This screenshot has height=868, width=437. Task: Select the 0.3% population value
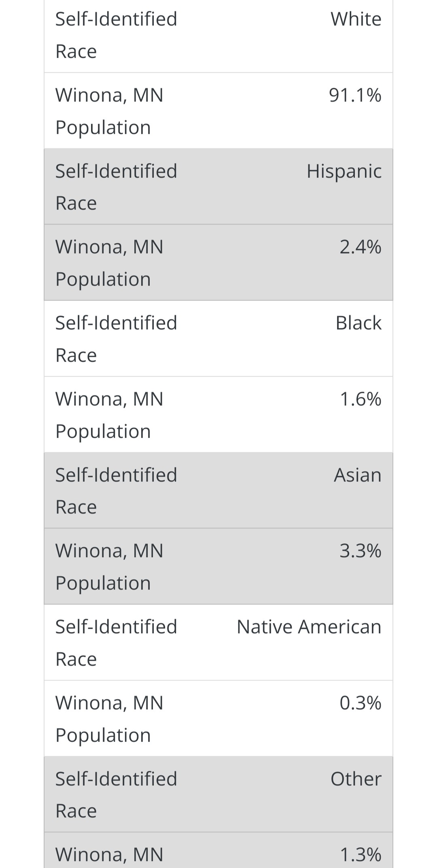[x=360, y=703]
